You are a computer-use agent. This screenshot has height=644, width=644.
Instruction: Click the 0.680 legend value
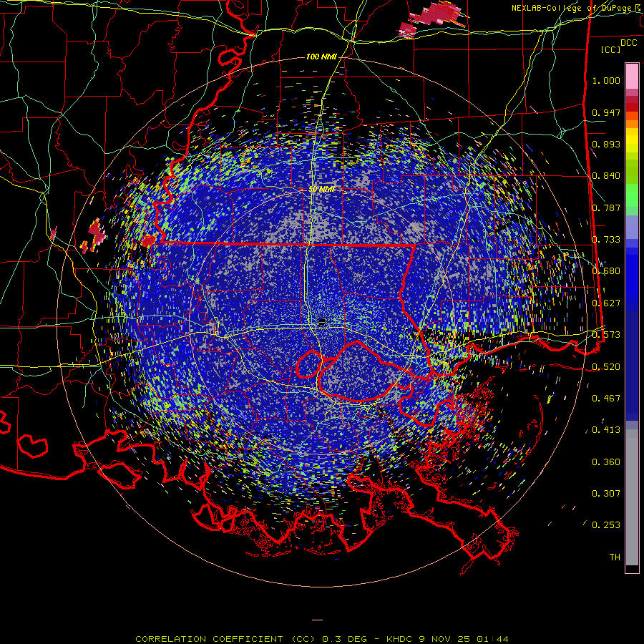(606, 271)
